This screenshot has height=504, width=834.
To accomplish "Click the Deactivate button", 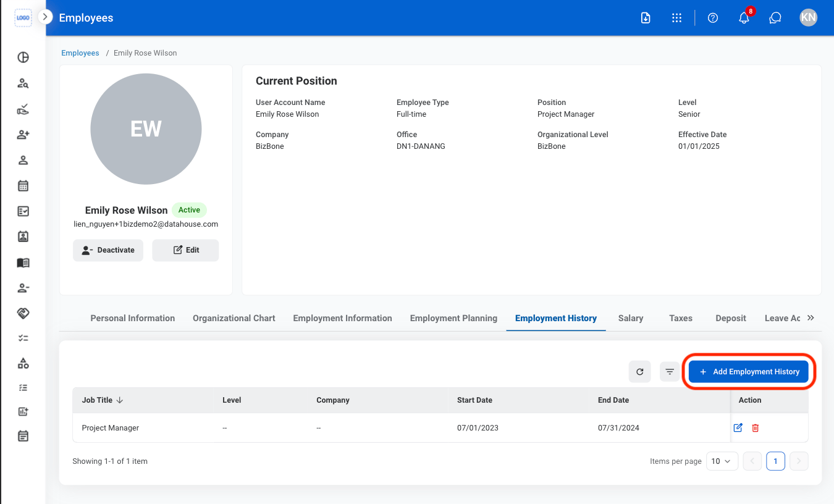I will pyautogui.click(x=108, y=250).
